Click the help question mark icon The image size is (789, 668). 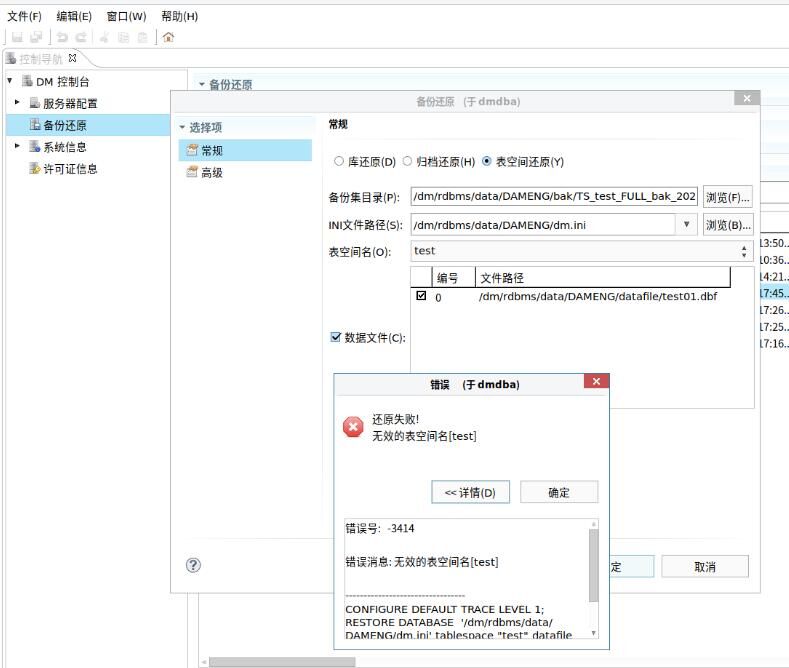(193, 565)
